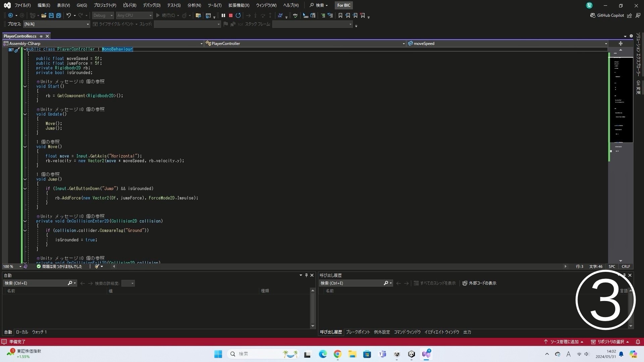Toggle pin on PlayerController.cs tab
Screen dimensions: 644x362
coord(41,36)
